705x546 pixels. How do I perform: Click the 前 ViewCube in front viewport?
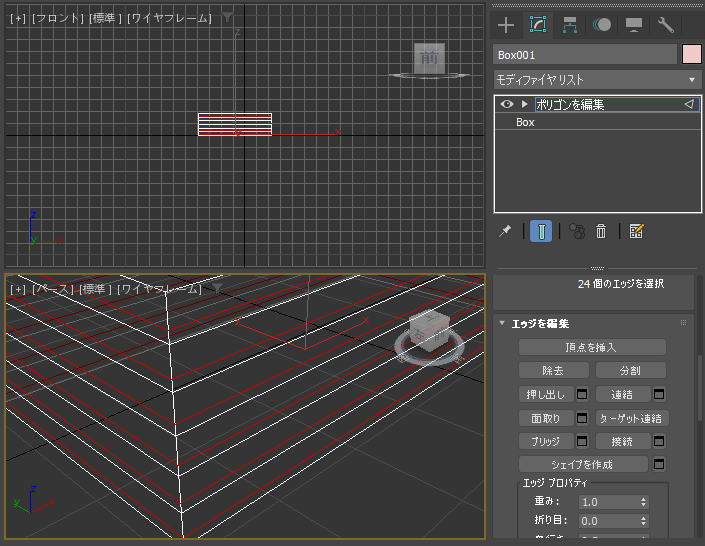click(x=429, y=58)
